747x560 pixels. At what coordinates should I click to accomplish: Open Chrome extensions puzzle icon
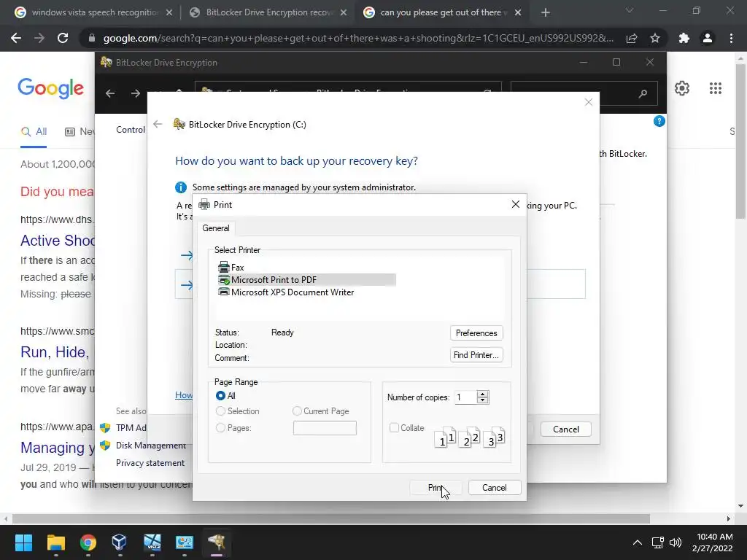(684, 38)
